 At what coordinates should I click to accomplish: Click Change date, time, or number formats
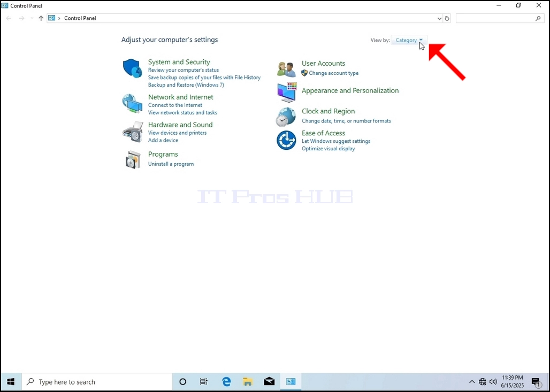coord(346,121)
